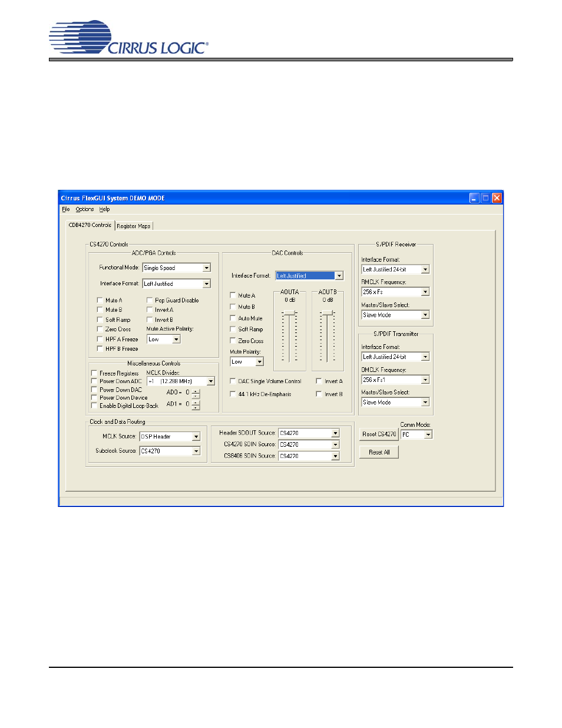Toggle DAC Invert B checkbox

[x=319, y=394]
